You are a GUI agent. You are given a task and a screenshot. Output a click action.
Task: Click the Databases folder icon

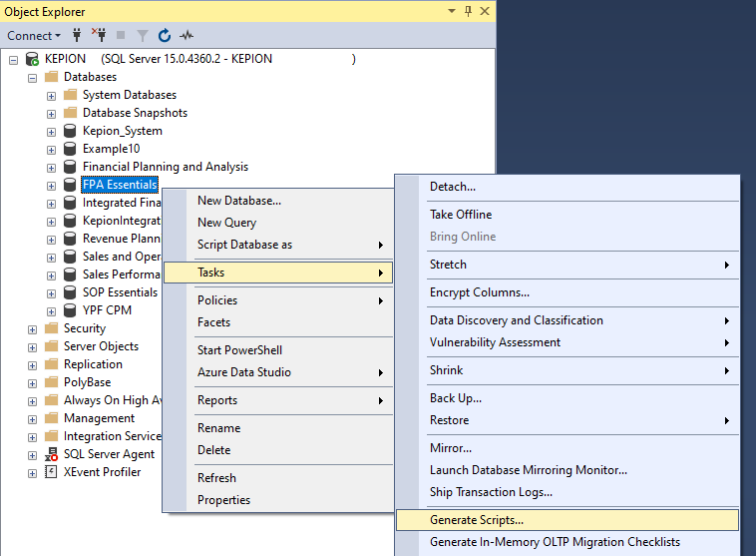51,77
